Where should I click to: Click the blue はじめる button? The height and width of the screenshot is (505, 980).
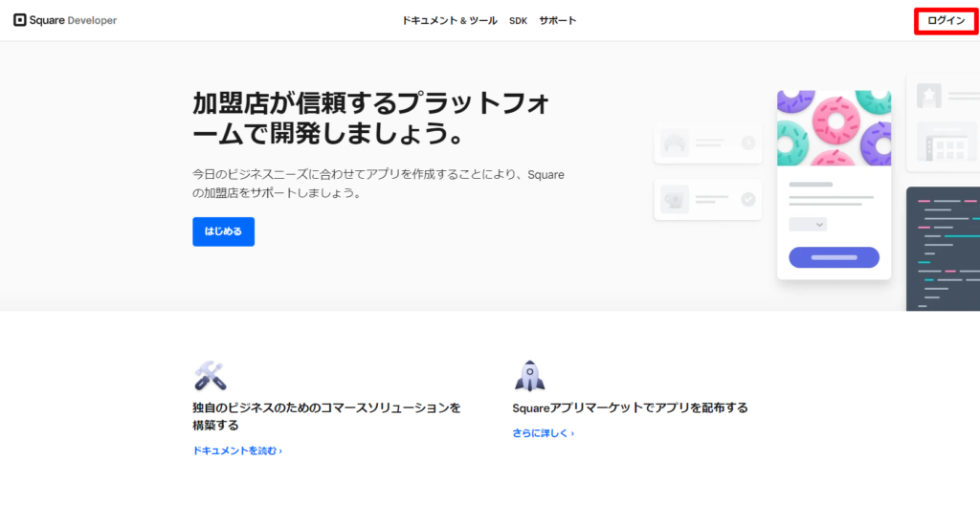(x=223, y=231)
